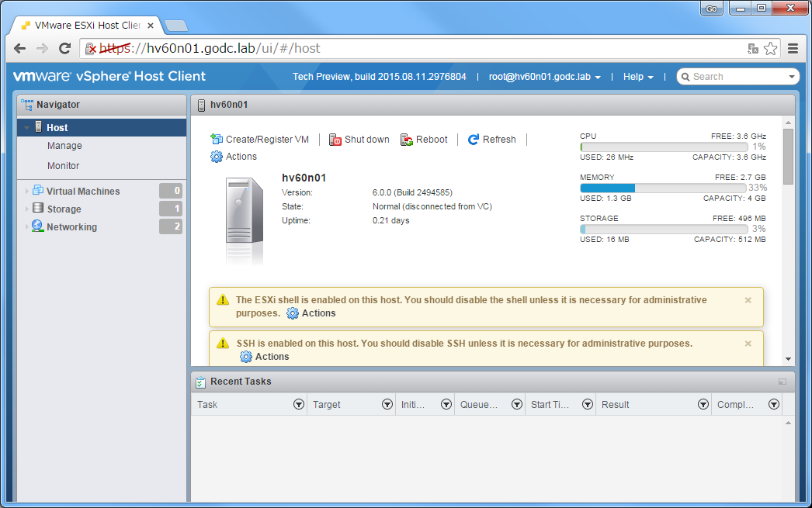The image size is (812, 508).
Task: Open the Search box dropdown arrow
Action: tap(792, 77)
